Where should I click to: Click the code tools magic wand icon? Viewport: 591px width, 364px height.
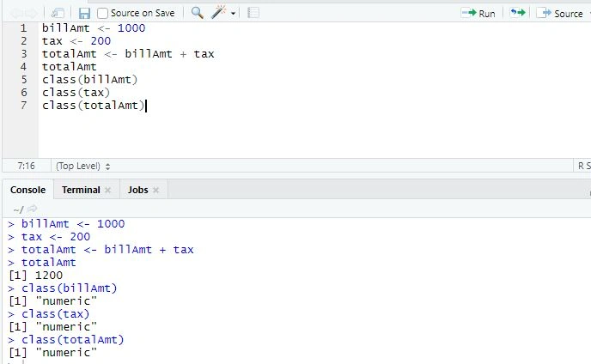tap(218, 13)
